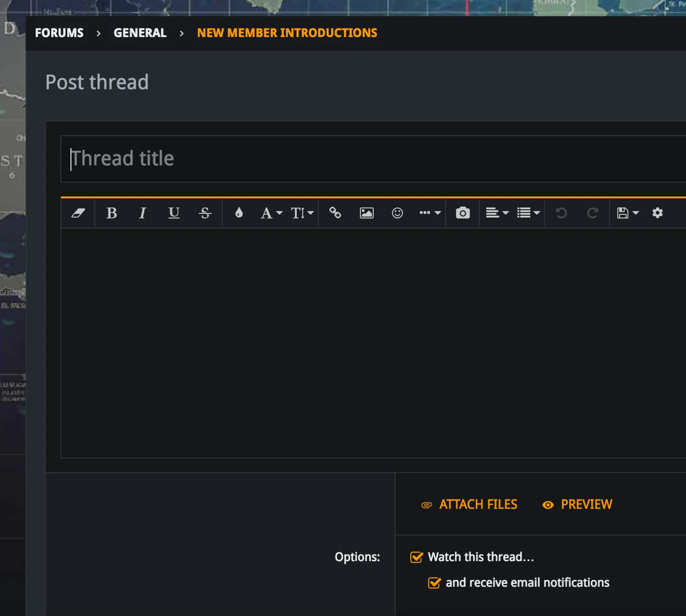Open the text color droplet picker

pos(239,213)
